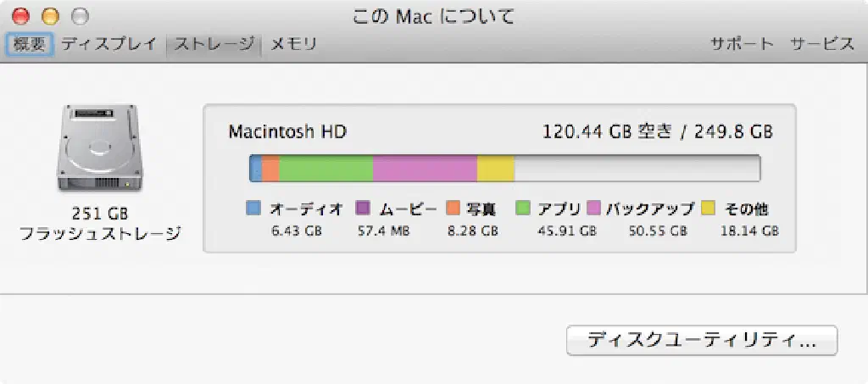Launch ディスクユーティリティ button
868x384 pixels.
(x=701, y=341)
